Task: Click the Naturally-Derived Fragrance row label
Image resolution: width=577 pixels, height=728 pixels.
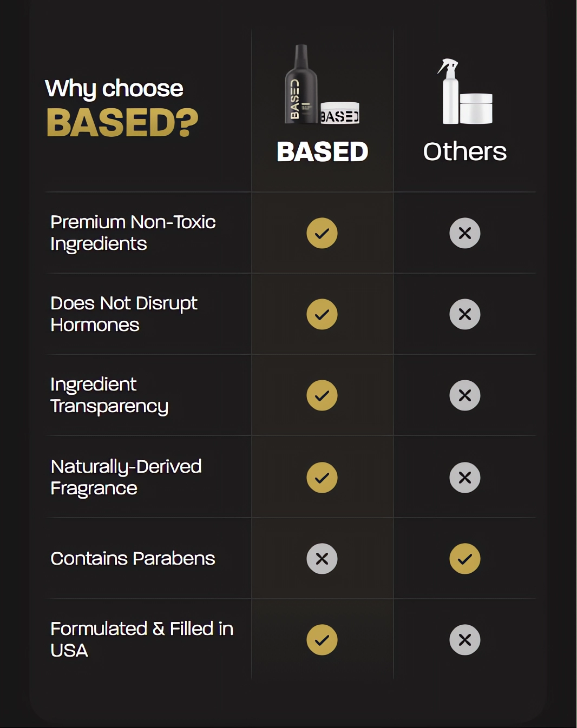Action: (126, 477)
